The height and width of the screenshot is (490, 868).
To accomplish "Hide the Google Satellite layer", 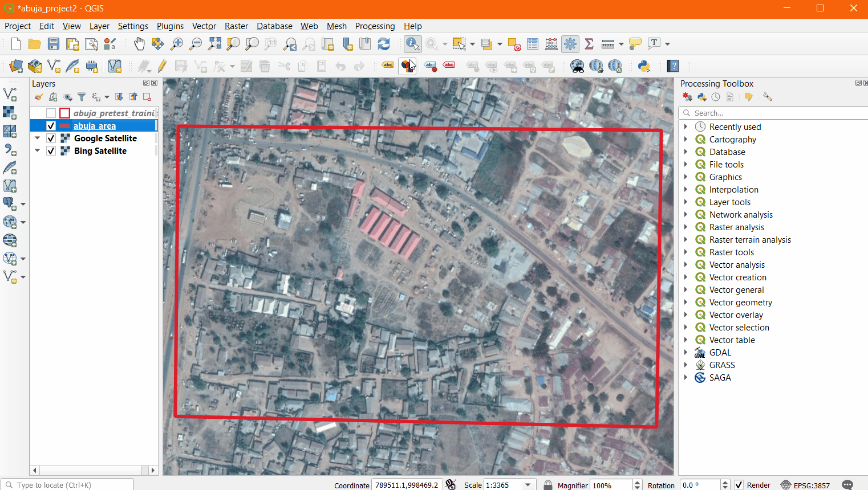I will 51,138.
